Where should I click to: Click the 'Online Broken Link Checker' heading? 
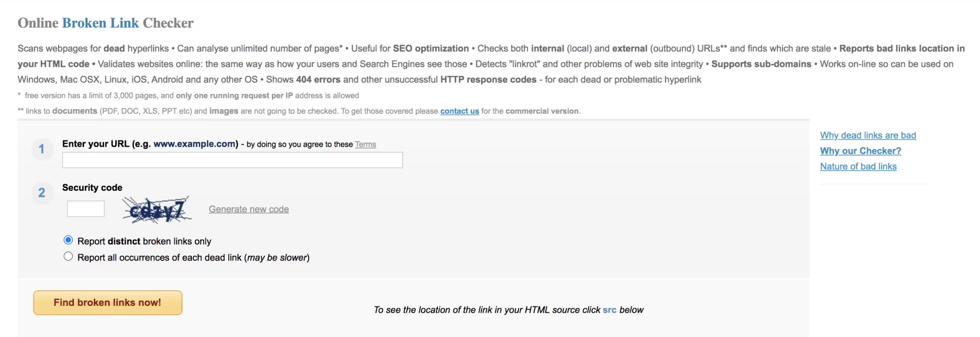105,22
